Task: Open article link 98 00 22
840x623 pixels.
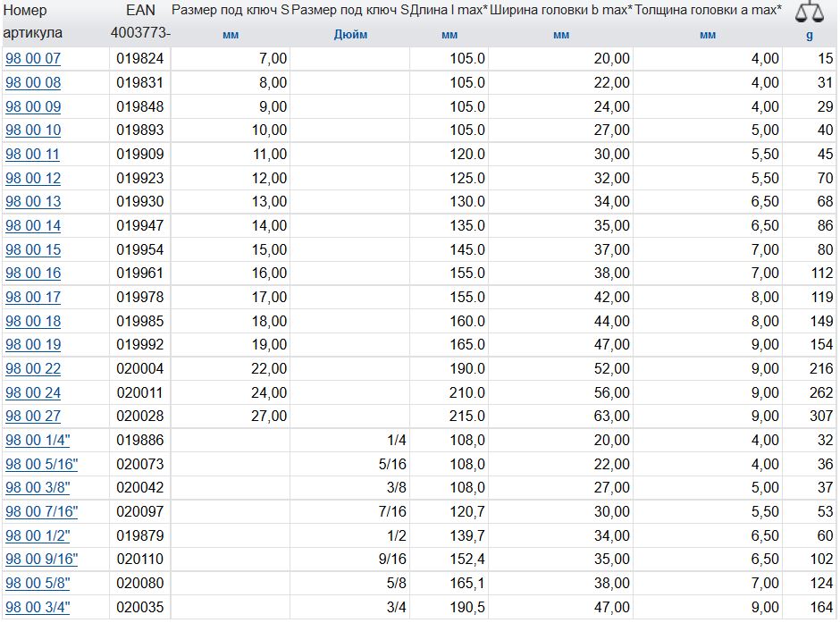Action: coord(33,369)
